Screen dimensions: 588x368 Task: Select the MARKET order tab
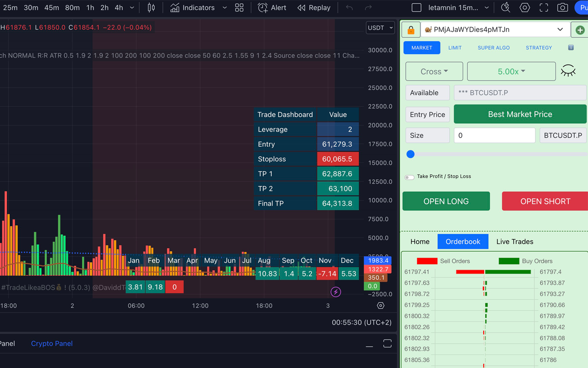click(x=422, y=47)
